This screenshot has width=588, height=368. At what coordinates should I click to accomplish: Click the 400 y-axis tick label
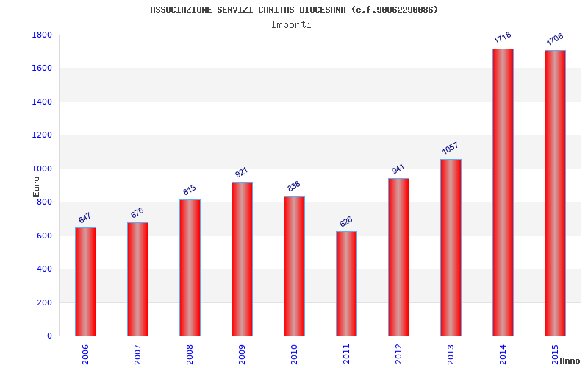point(44,269)
